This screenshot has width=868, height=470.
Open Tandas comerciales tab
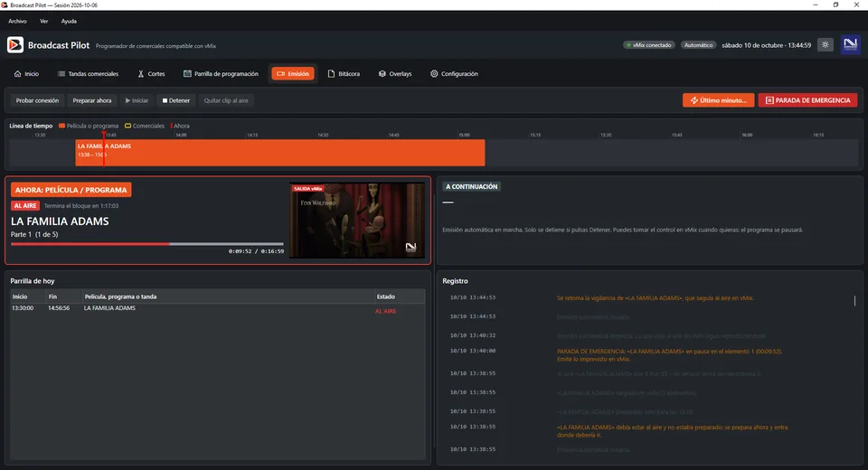[88, 73]
